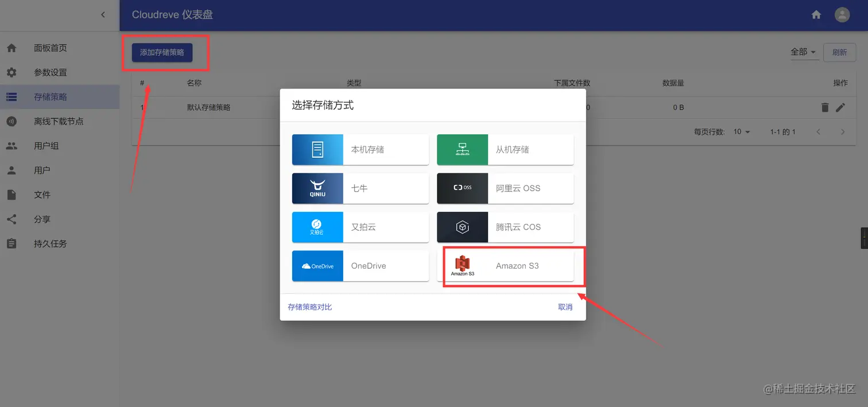Open 文件 in the sidebar
Screen dimensions: 868x407
coord(60,195)
